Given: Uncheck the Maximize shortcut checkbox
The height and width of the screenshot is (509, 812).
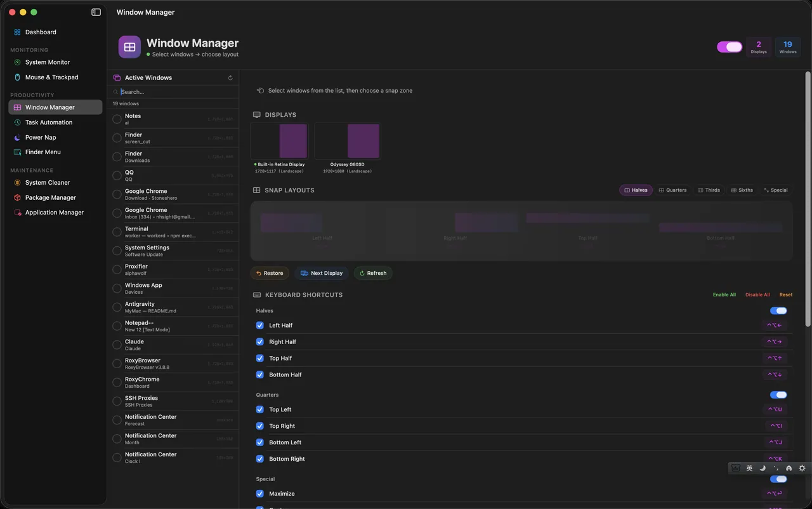Looking at the screenshot, I should click(x=259, y=494).
